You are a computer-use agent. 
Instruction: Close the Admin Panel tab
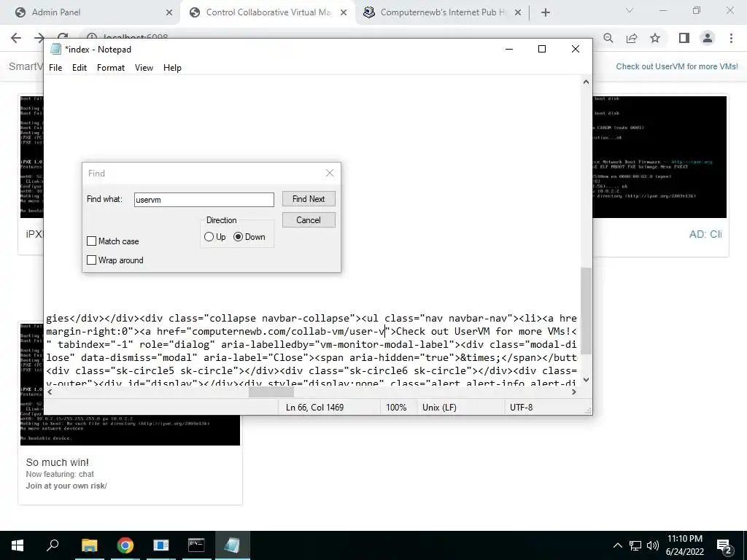pos(169,12)
